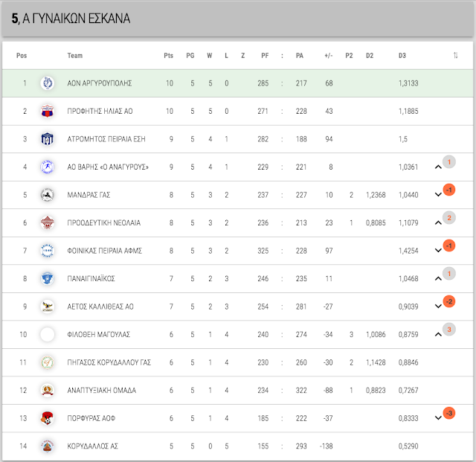This screenshot has height=462, width=476.
Task: Open the ΑΤΡΟΜΗΤΟΣ ΠΕΙΡΑΙΑ ΕΣΗ logo
Action: [x=48, y=139]
